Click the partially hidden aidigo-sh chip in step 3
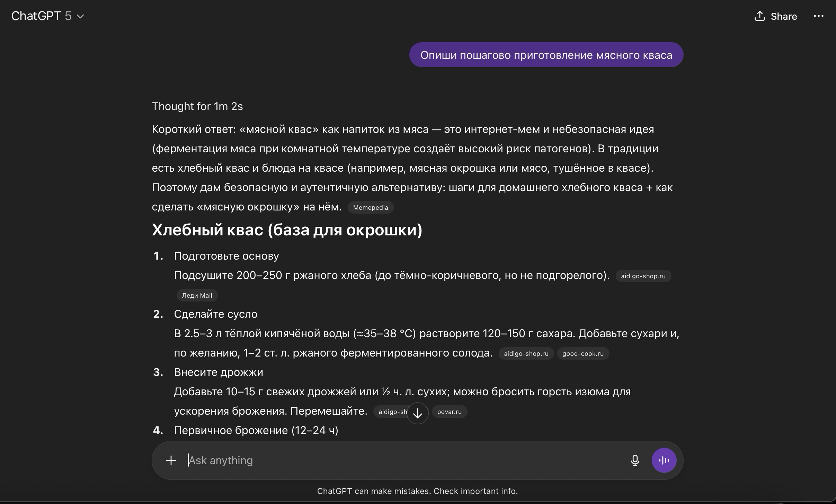 (390, 412)
